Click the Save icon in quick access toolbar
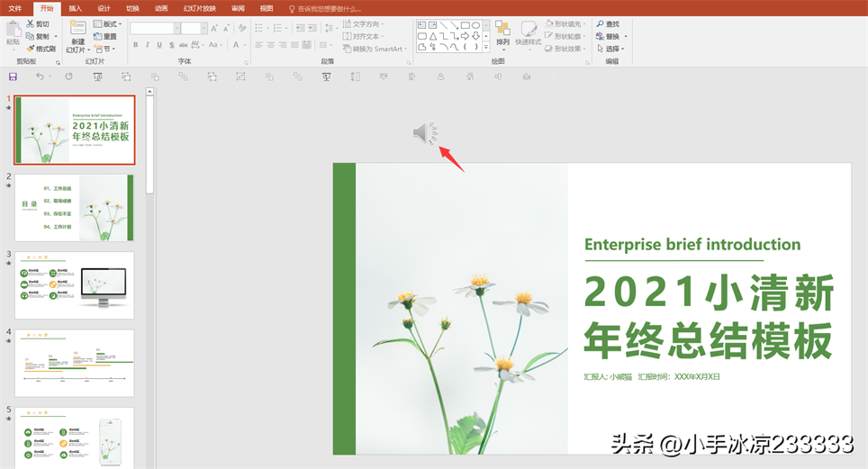This screenshot has width=868, height=469. tap(13, 77)
